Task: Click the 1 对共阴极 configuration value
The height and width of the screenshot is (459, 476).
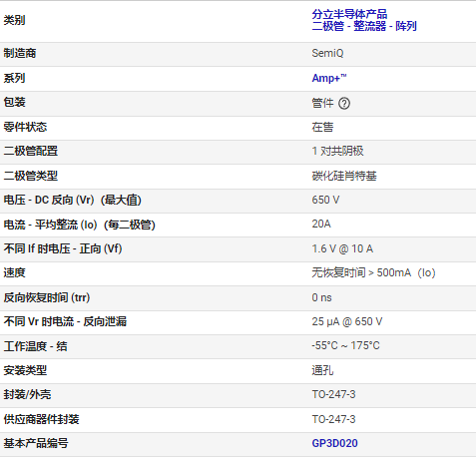Action: pos(337,151)
